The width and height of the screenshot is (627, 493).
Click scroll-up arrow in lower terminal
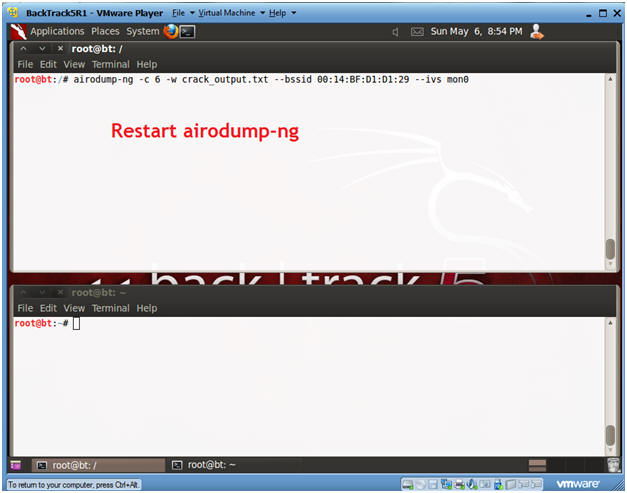coord(610,323)
